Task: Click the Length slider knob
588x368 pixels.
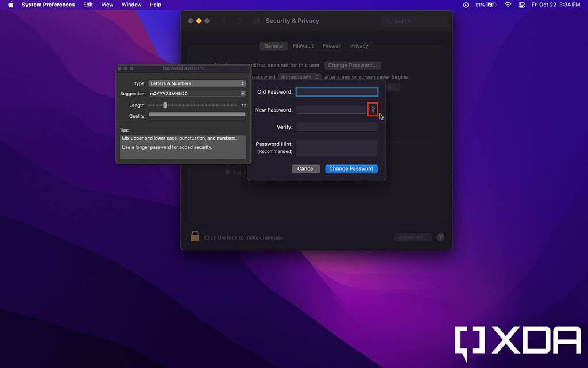Action: 165,105
